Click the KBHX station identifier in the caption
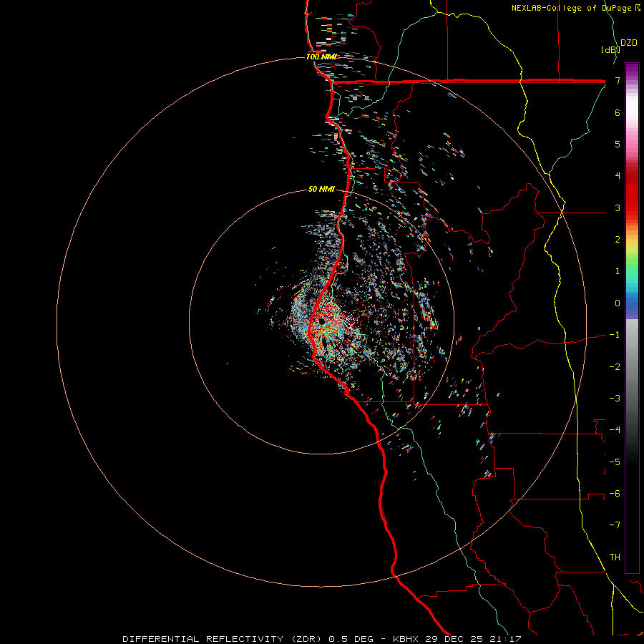 coord(406,639)
